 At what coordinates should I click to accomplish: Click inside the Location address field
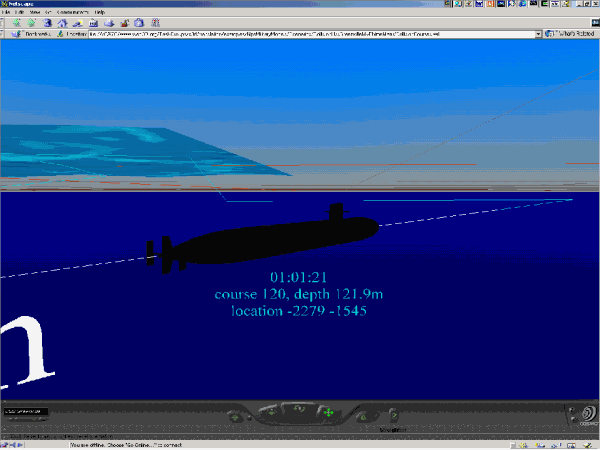(x=300, y=34)
